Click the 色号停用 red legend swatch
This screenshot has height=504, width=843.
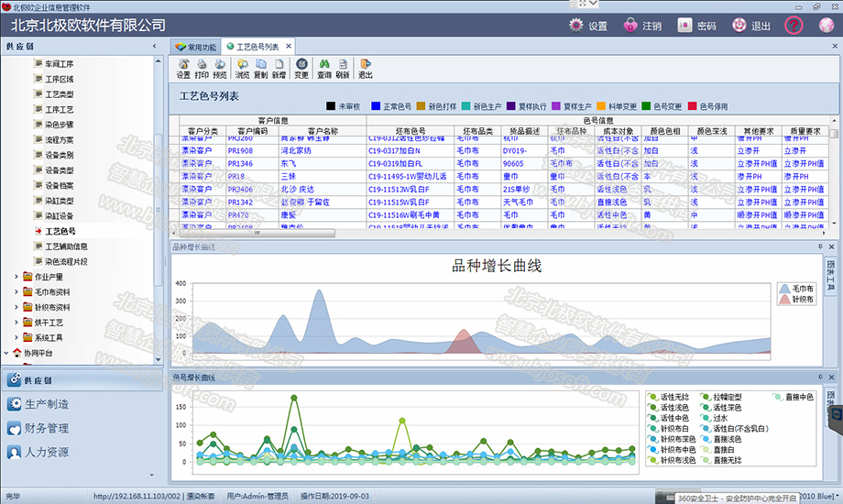click(x=692, y=106)
